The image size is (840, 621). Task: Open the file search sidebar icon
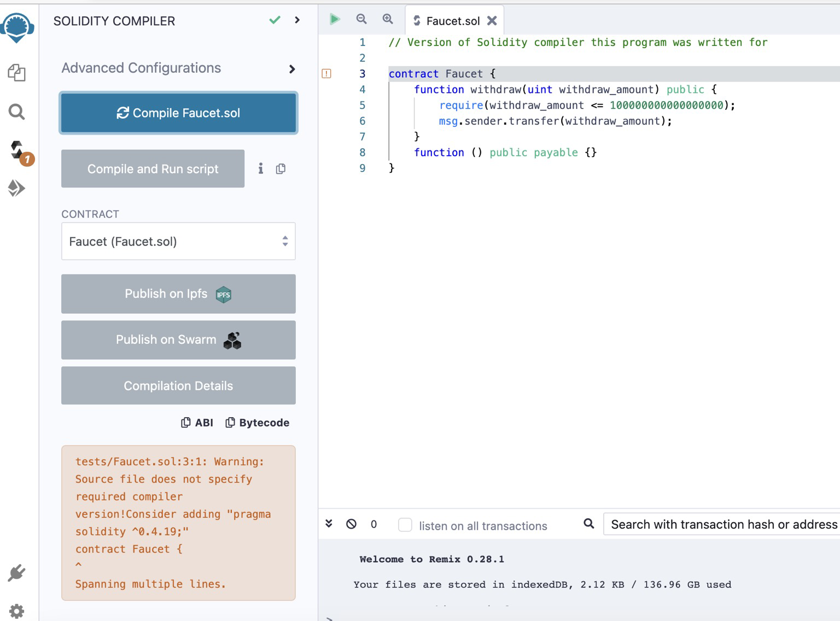tap(16, 112)
